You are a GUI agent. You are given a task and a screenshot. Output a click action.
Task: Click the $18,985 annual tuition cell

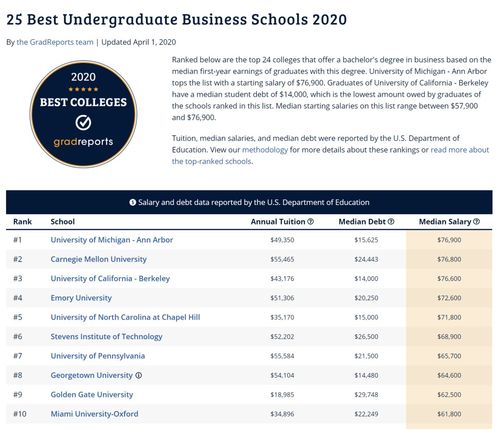coord(282,395)
